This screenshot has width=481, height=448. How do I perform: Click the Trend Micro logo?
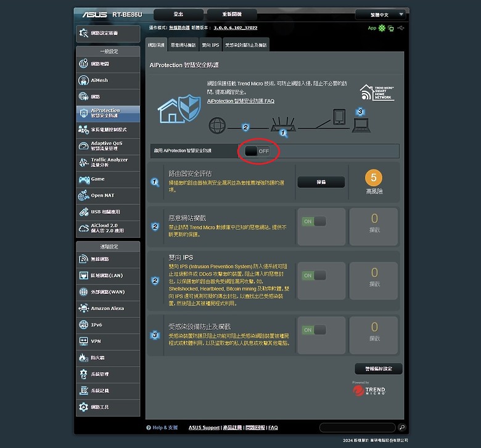point(369,390)
